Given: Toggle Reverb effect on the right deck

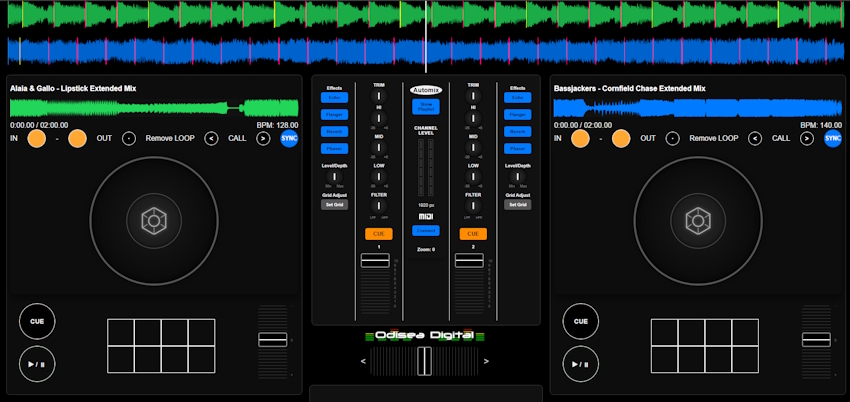Looking at the screenshot, I should (x=517, y=131).
